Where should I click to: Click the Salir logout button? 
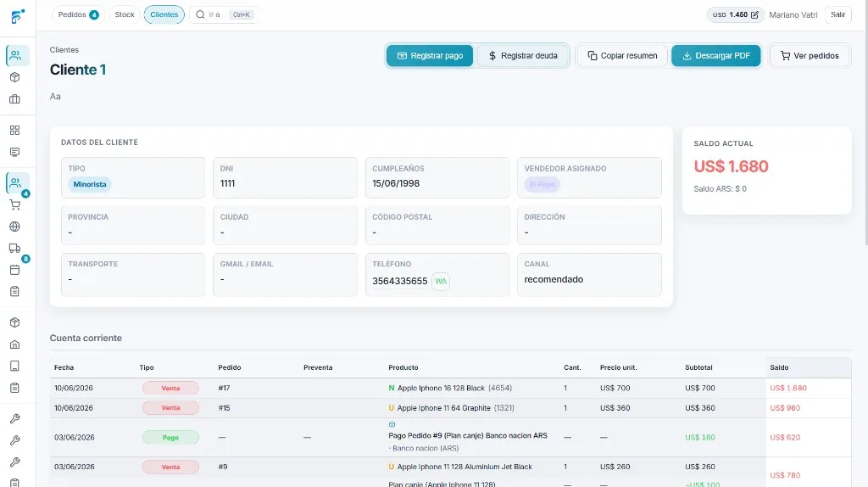pyautogui.click(x=837, y=14)
